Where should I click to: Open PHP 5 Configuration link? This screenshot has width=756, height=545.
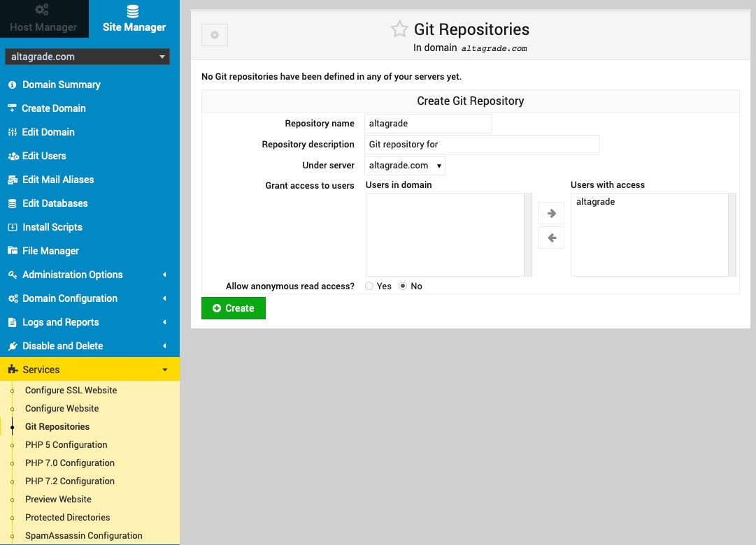(66, 445)
